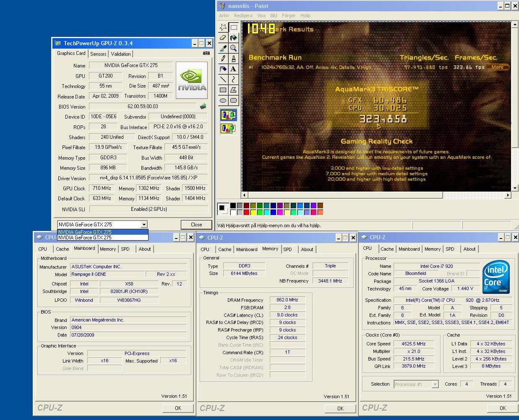
Task: Choose the transparent selection option in Paint
Action: [x=228, y=128]
